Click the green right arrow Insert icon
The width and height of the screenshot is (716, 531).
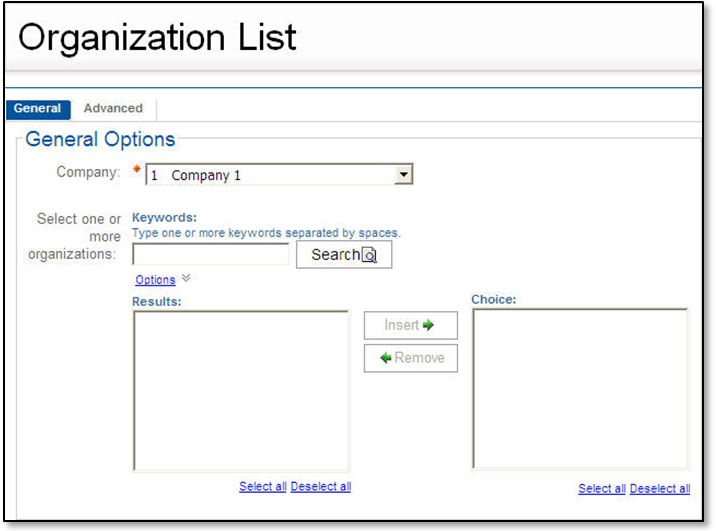[x=428, y=325]
